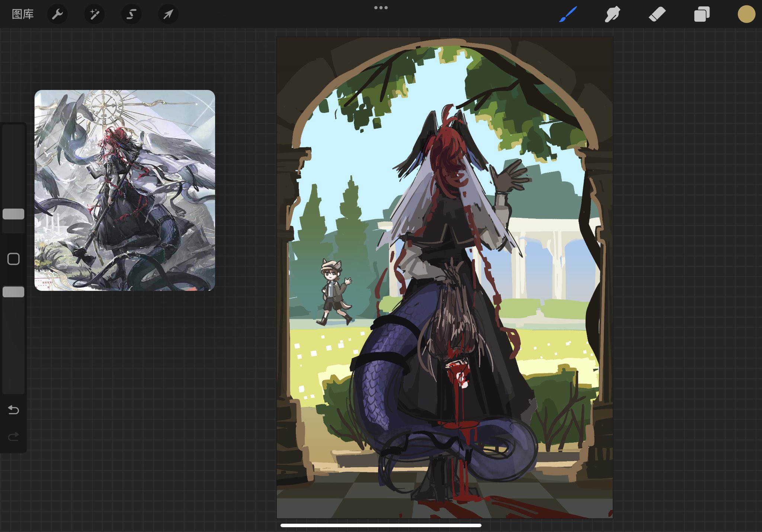The image size is (762, 532).
Task: Open the Gallery (图库) button
Action: (x=23, y=14)
